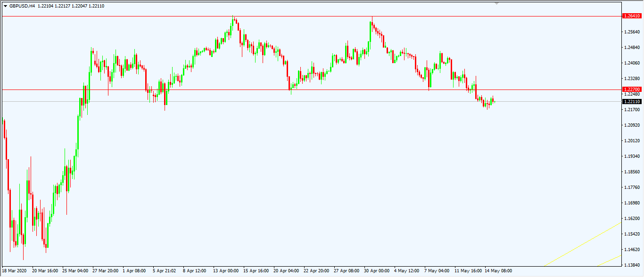Click the 1.17760 price scale value
This screenshot has height=277, width=644.
[632, 187]
